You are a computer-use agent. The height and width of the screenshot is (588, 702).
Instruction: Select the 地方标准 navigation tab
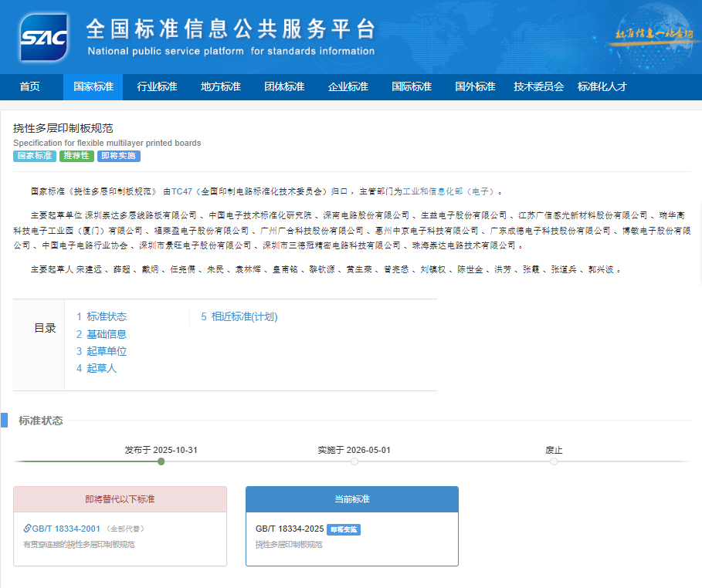click(221, 86)
